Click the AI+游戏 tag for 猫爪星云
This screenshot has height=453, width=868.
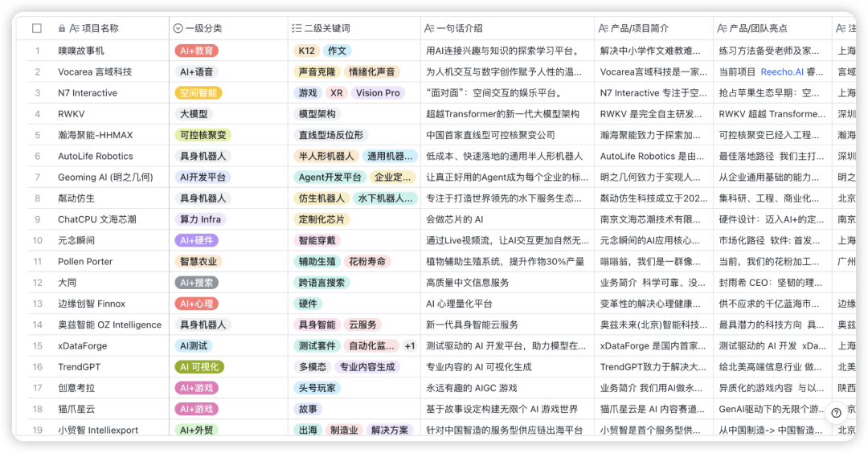coord(197,409)
